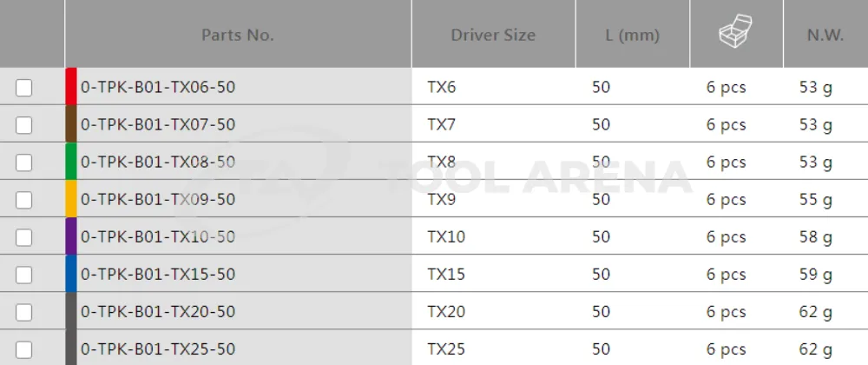Check the box for 0-TPK-B01-TX20-50
Image resolution: width=868 pixels, height=365 pixels.
(24, 312)
